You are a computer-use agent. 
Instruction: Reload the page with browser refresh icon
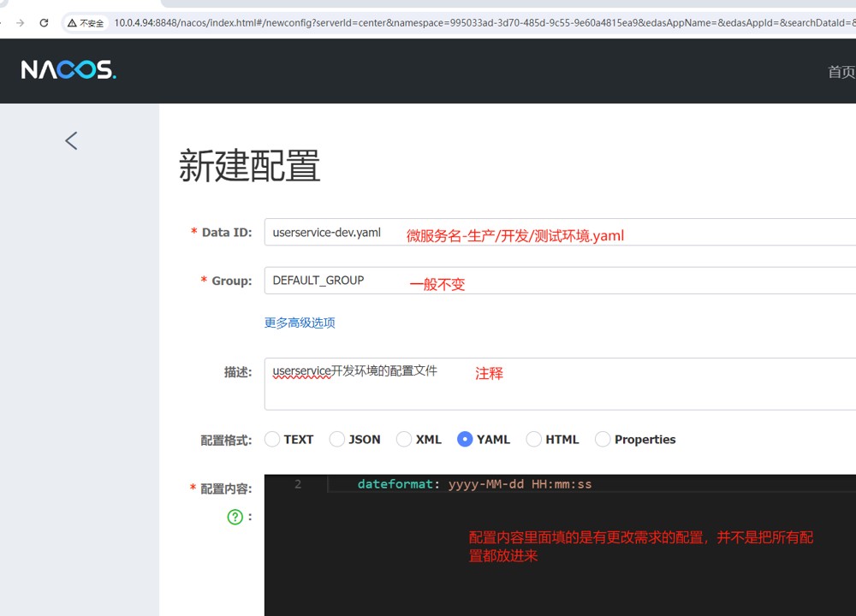[45, 23]
